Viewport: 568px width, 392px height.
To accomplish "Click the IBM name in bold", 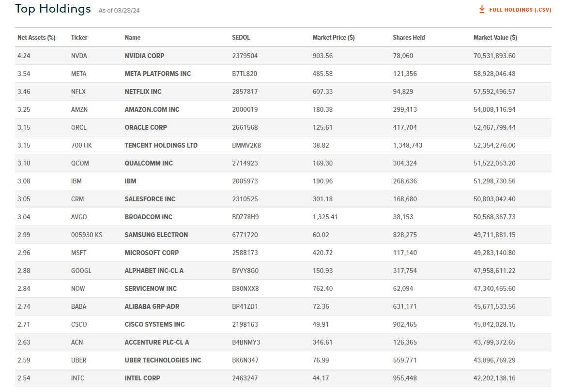I will [x=130, y=181].
